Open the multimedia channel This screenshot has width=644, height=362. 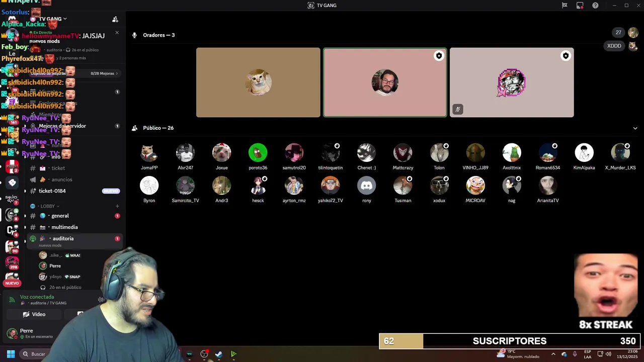(74, 227)
